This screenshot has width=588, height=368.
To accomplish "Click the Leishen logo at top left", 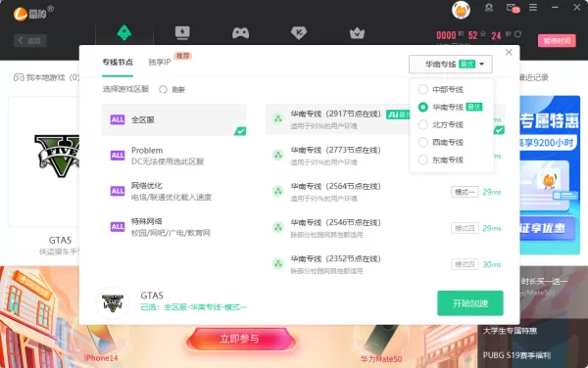I will [x=33, y=14].
